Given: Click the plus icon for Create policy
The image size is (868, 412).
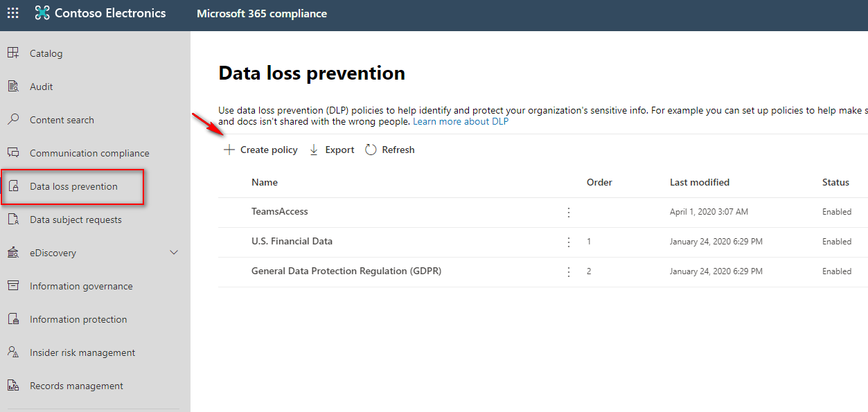Looking at the screenshot, I should [x=229, y=150].
